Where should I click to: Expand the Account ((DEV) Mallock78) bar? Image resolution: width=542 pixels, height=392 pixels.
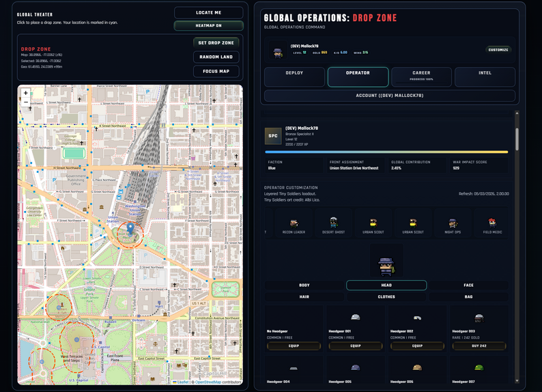[390, 96]
